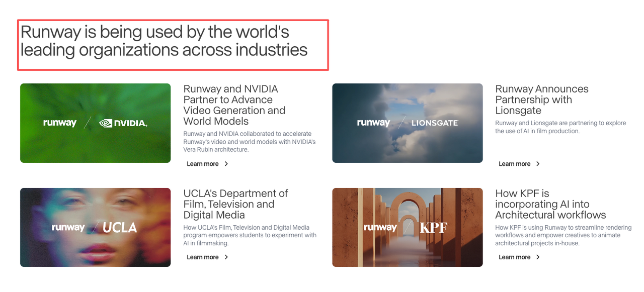Click the UCLA description about students experimenting with AI
This screenshot has width=644, height=292.
pyautogui.click(x=250, y=235)
